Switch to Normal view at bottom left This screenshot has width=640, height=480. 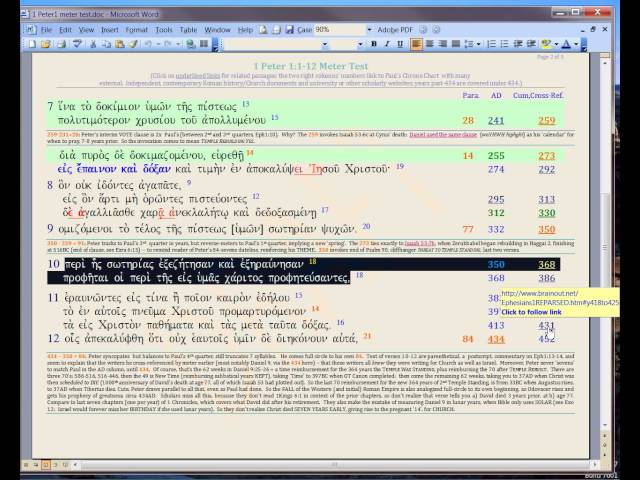26,465
